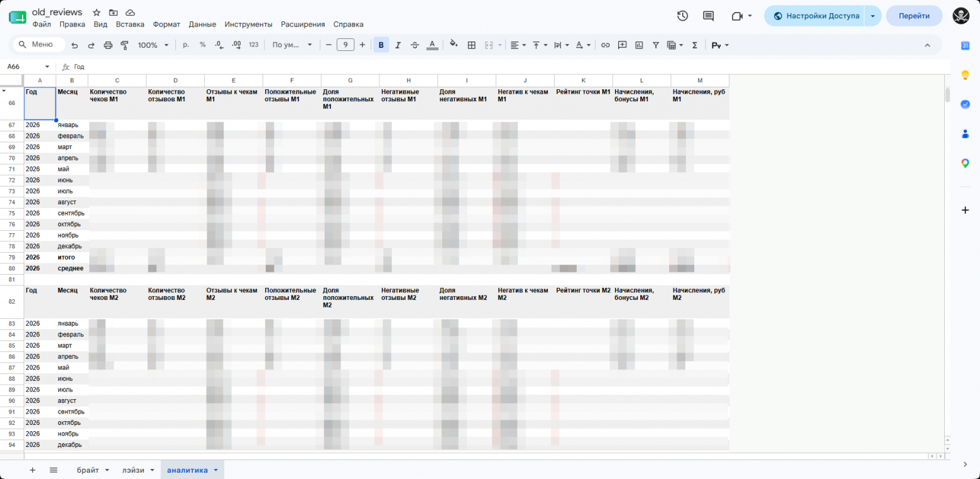Open аналитика tab options arrow
The image size is (980, 479).
pyautogui.click(x=216, y=470)
